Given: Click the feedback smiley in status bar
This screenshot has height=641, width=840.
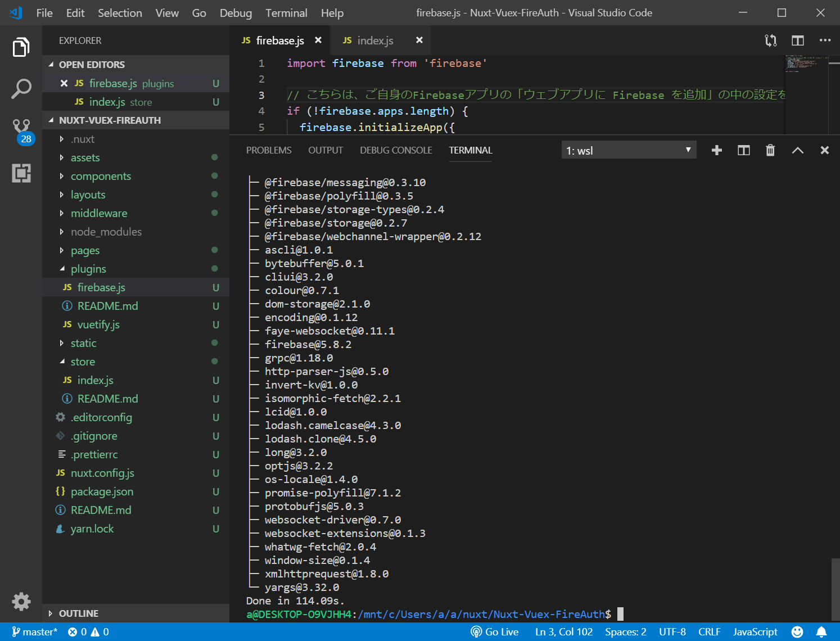Looking at the screenshot, I should click(797, 632).
